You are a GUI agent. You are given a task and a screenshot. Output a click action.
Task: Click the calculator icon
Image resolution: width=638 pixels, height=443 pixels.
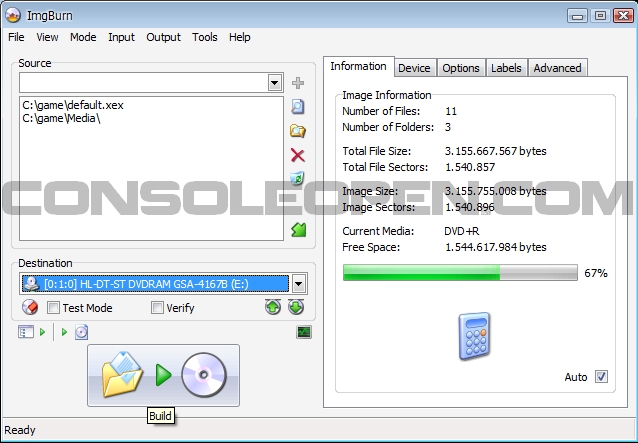474,336
